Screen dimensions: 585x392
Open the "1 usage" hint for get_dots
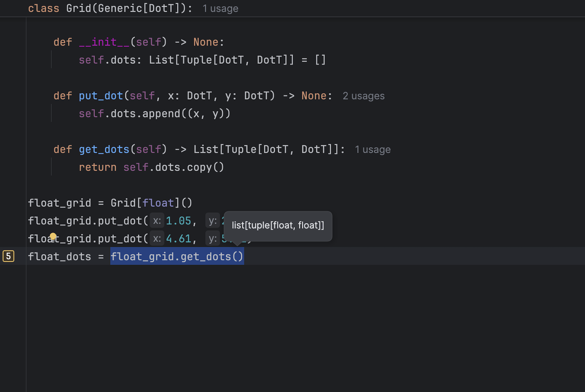(x=373, y=149)
